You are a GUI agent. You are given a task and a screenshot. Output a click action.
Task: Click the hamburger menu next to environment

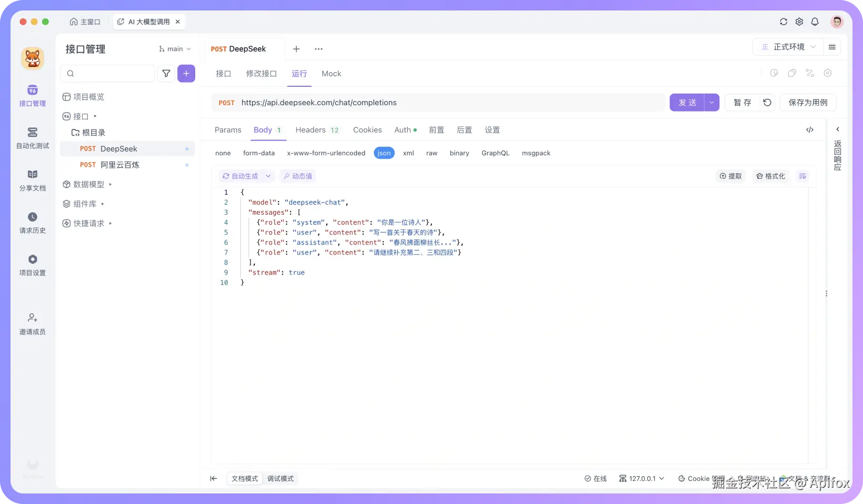[x=832, y=47]
